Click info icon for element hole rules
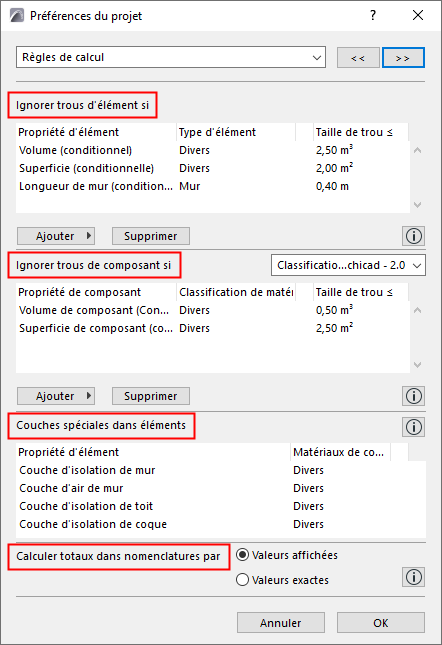Image resolution: width=442 pixels, height=645 pixels. pos(413,236)
